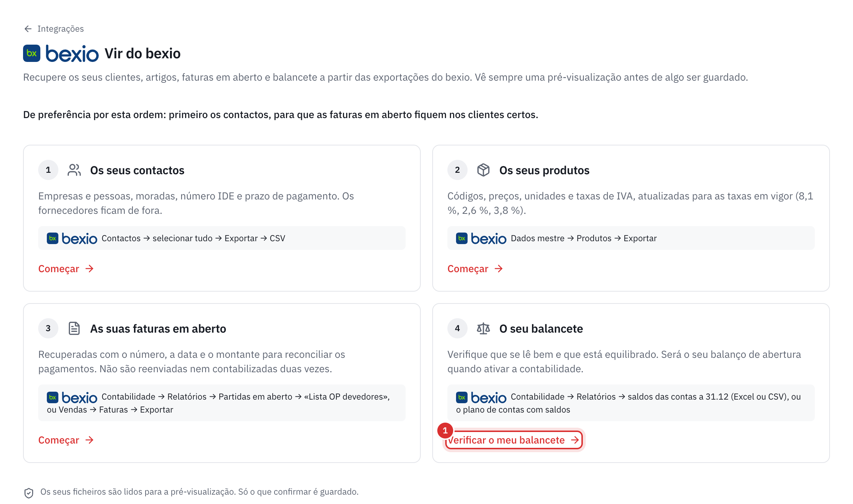Click the heading As suas faturas em aberto
Screen dimensions: 853x504
(x=158, y=329)
